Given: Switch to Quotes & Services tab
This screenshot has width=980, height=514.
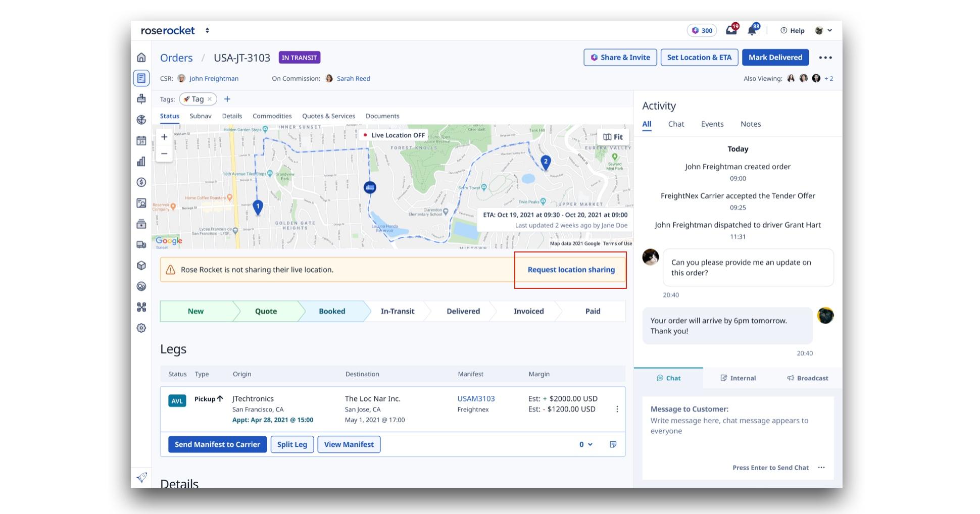Looking at the screenshot, I should coord(329,116).
